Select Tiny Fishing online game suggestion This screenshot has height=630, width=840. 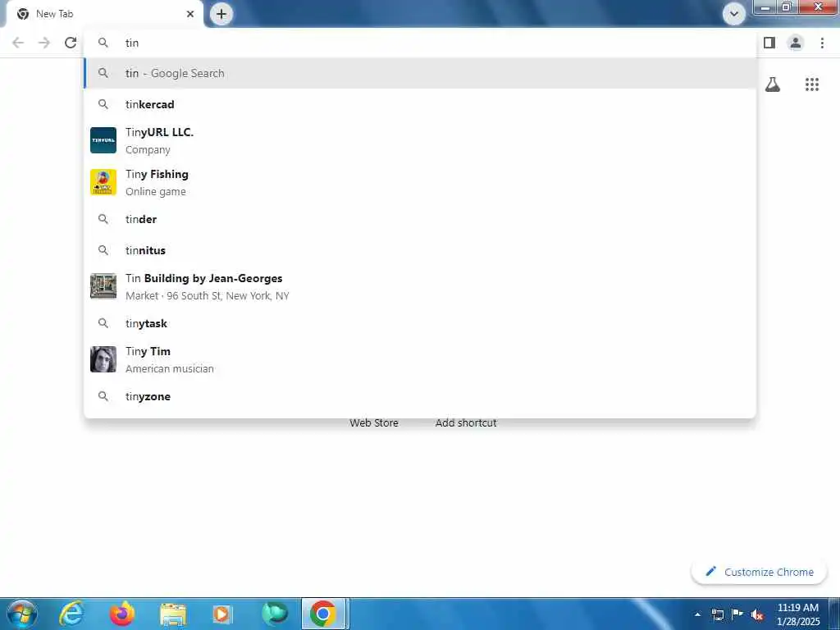click(420, 183)
